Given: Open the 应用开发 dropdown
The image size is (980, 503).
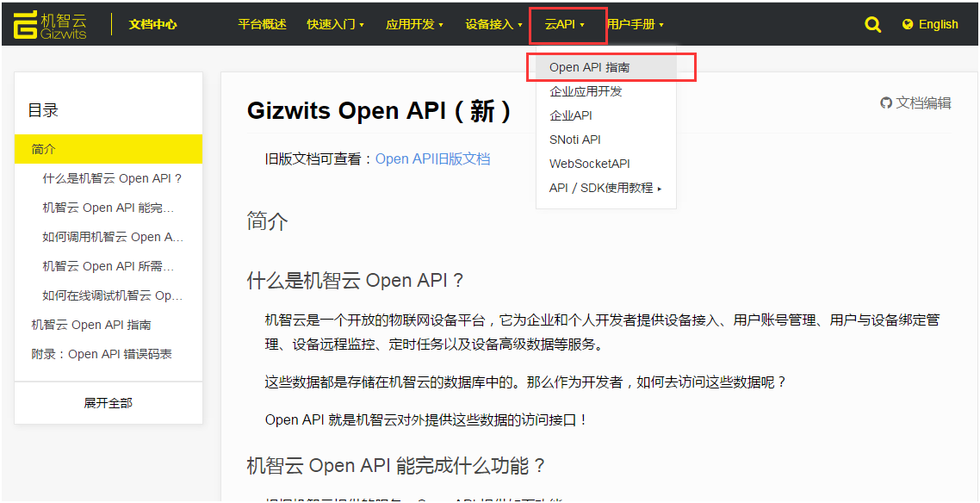Looking at the screenshot, I should point(413,24).
